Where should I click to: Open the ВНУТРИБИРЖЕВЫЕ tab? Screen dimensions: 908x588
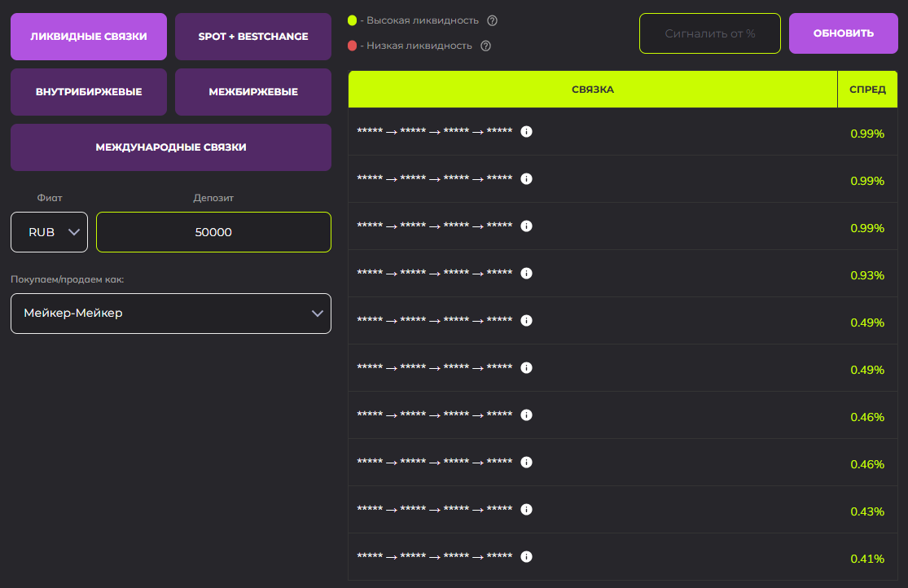tap(89, 92)
